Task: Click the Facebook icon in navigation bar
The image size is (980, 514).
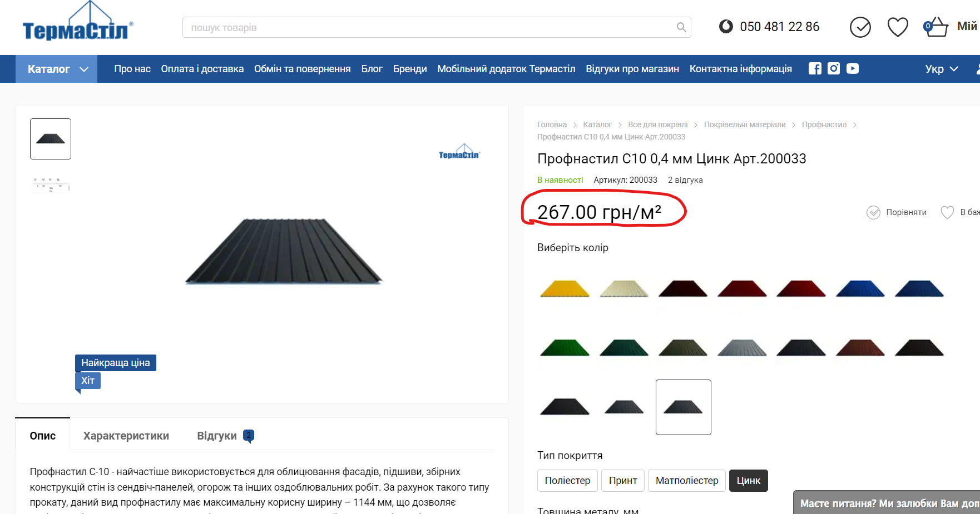Action: [x=815, y=68]
